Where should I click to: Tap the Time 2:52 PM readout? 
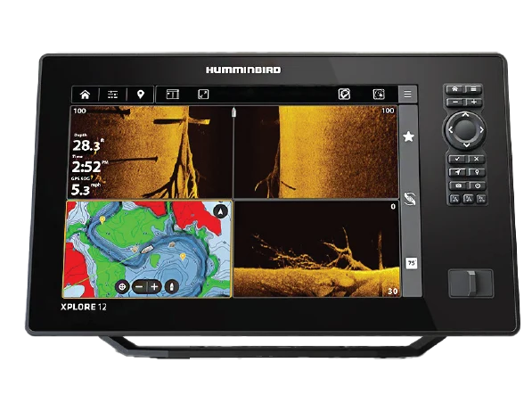90,164
